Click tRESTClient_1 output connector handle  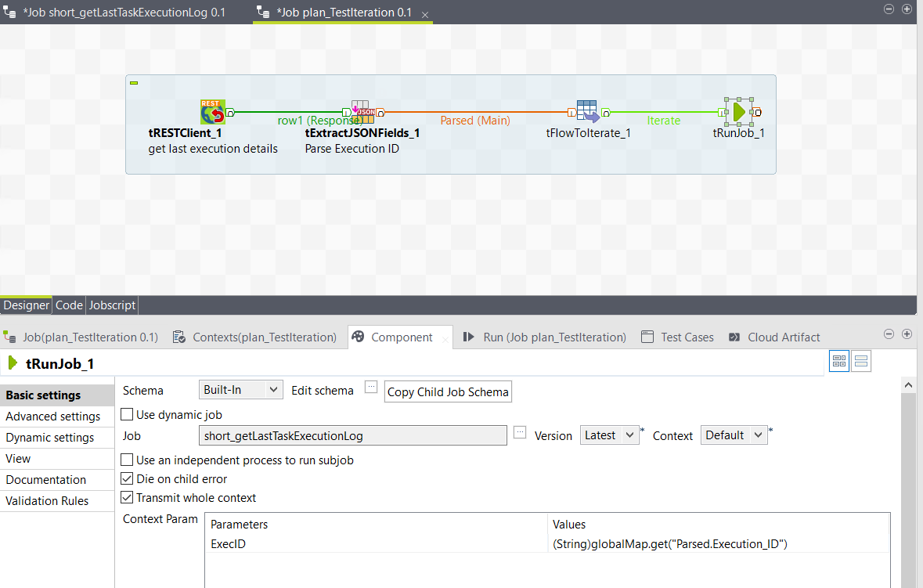(230, 113)
